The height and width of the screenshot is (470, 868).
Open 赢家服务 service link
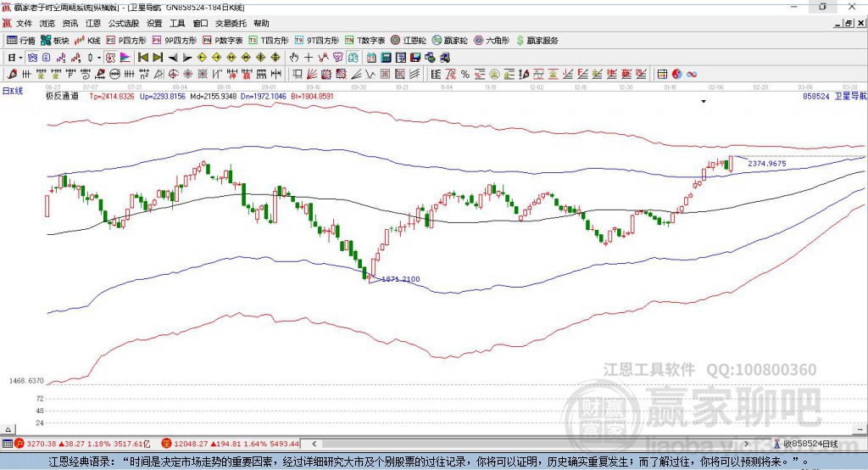pyautogui.click(x=537, y=41)
